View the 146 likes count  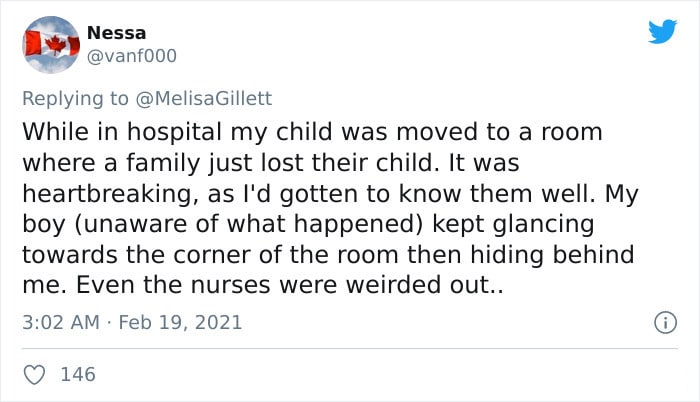click(x=78, y=374)
